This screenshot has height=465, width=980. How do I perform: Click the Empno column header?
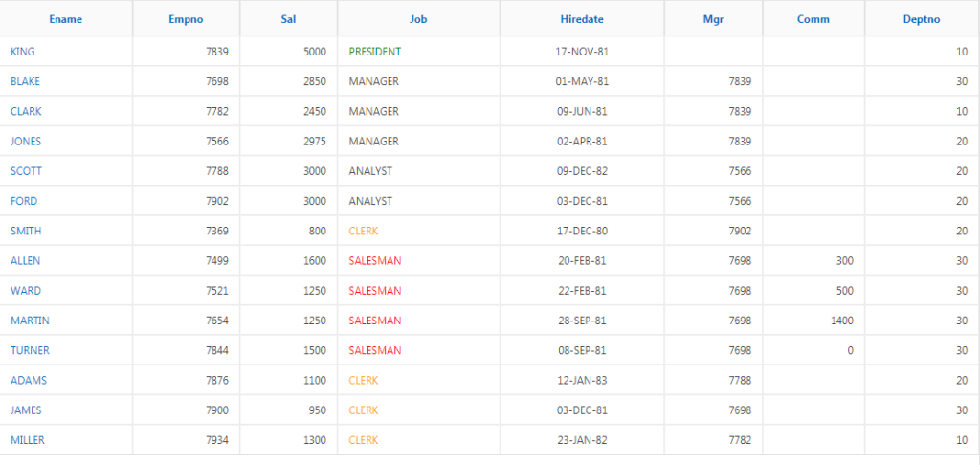coord(186,19)
